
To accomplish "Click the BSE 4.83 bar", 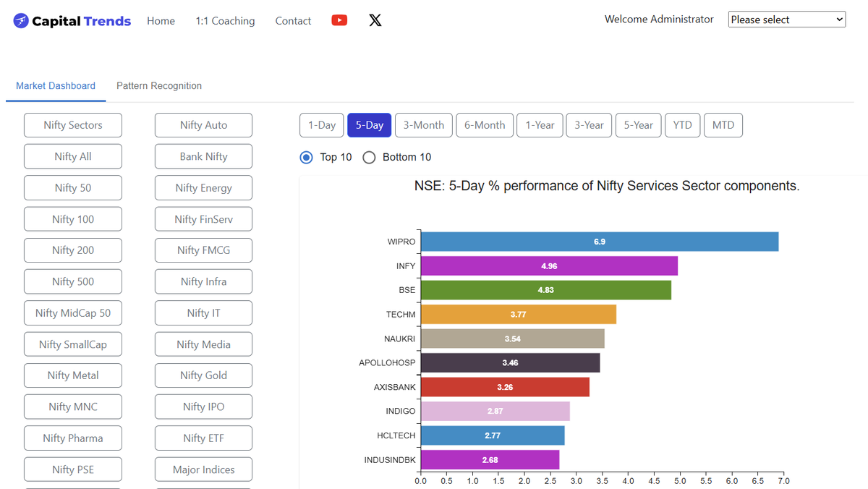I will 546,290.
